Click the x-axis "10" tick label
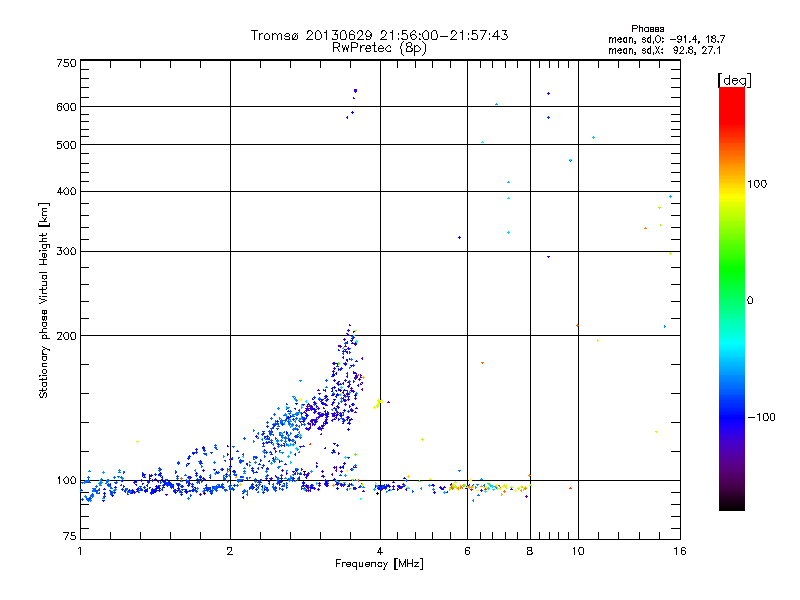The image size is (800, 600). click(x=578, y=551)
